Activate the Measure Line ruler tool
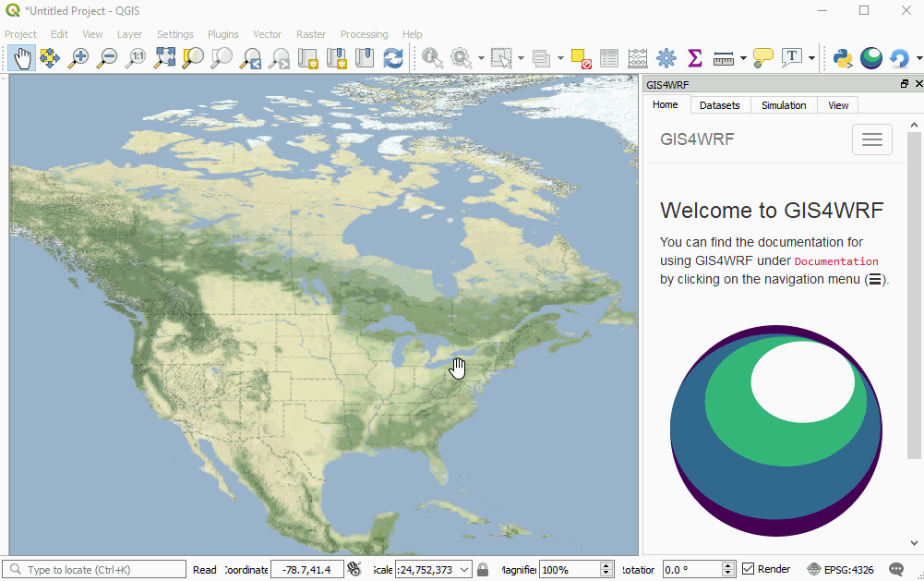The image size is (924, 581). 723,58
